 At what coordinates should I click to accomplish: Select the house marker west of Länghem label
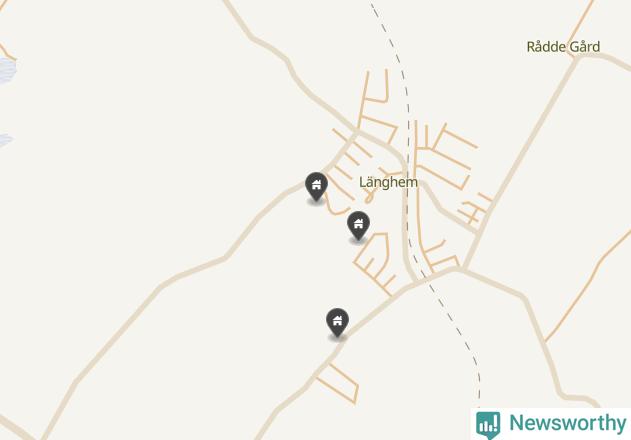point(316,186)
